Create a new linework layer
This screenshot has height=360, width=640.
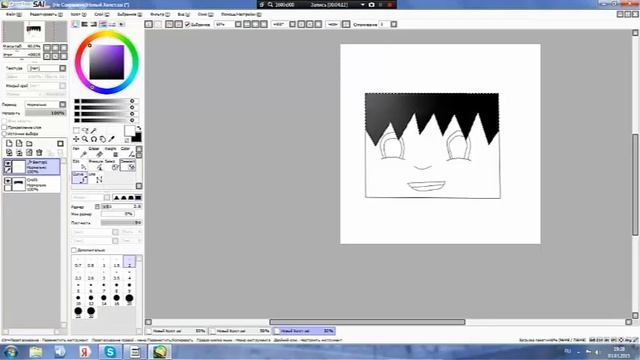point(19,143)
